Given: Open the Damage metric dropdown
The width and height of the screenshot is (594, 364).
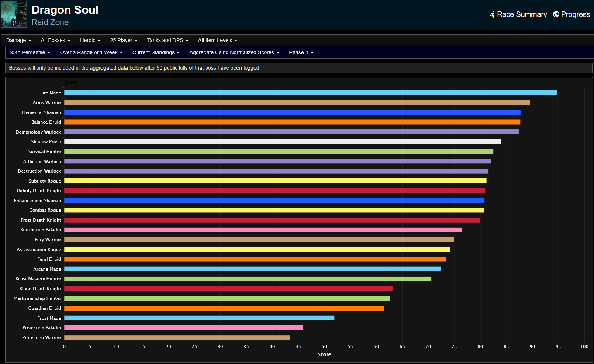Looking at the screenshot, I should [x=18, y=40].
